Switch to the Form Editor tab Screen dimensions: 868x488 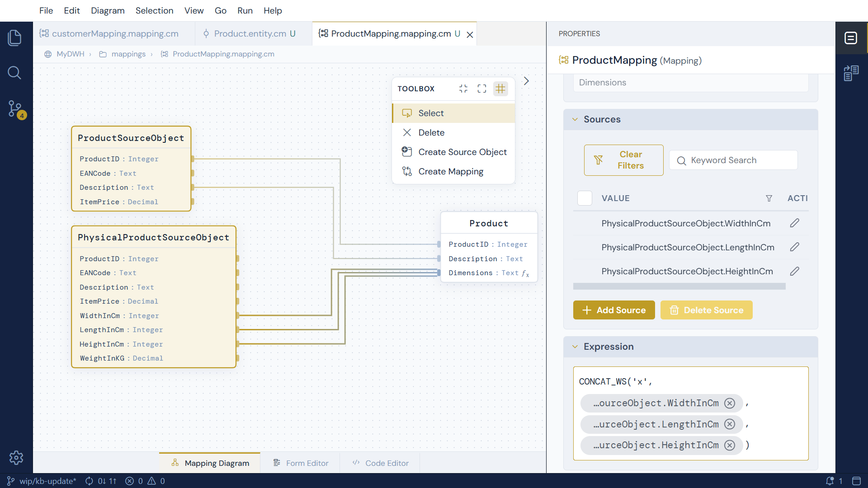(301, 463)
